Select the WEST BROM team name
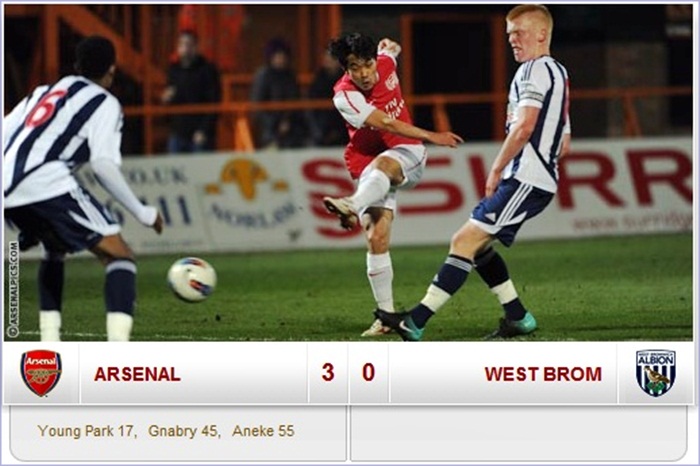 tap(543, 374)
